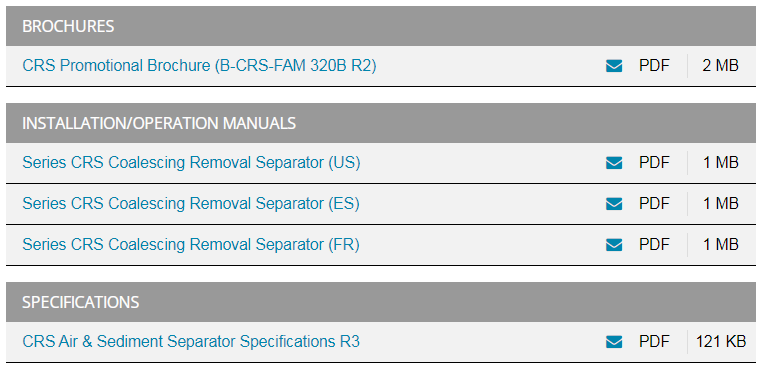
Task: Click the 2 MB file size text
Action: tap(720, 66)
